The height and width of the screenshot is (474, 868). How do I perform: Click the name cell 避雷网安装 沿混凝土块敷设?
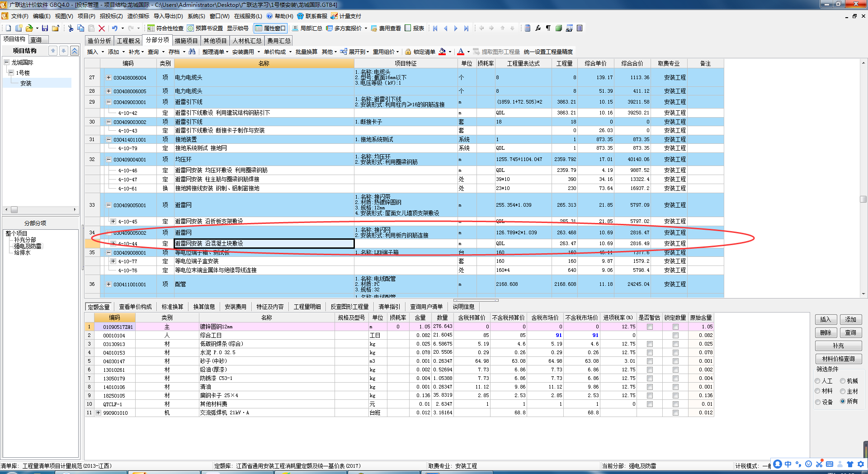[x=264, y=243]
